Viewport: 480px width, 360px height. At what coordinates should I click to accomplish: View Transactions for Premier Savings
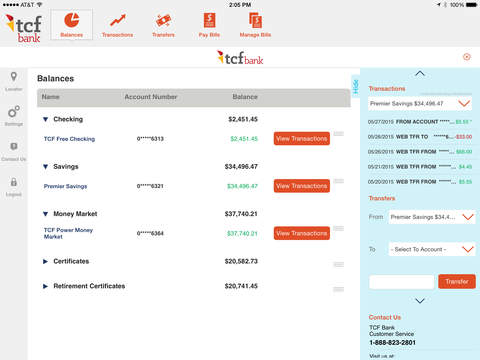point(302,186)
